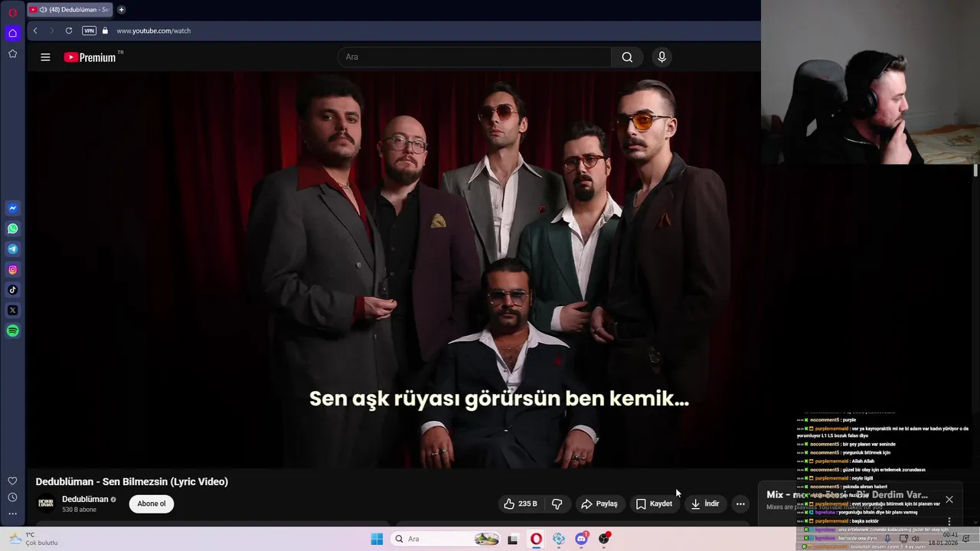Open the Opera sidebar home workspace icon

[x=12, y=33]
